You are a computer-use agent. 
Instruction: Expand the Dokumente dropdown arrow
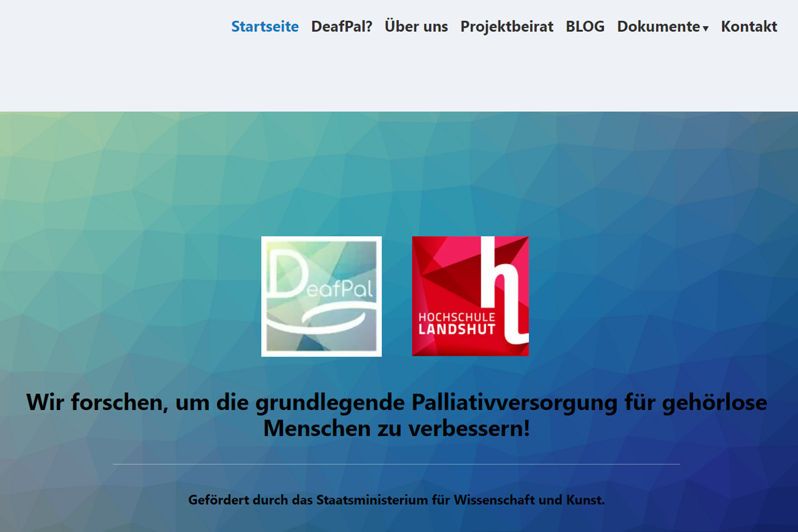tap(706, 28)
